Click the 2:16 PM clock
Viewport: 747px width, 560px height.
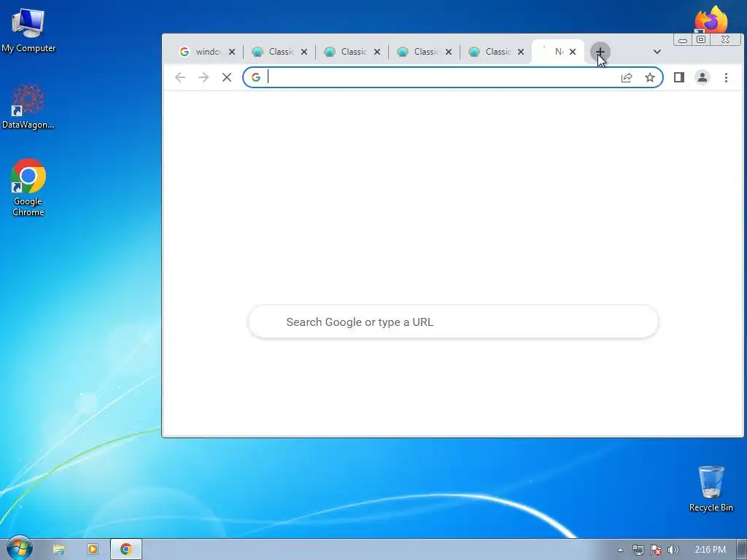click(x=711, y=550)
